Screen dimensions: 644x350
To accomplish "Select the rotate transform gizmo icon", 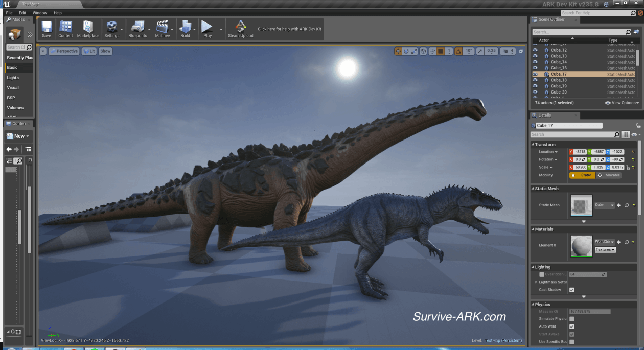I will pos(406,51).
